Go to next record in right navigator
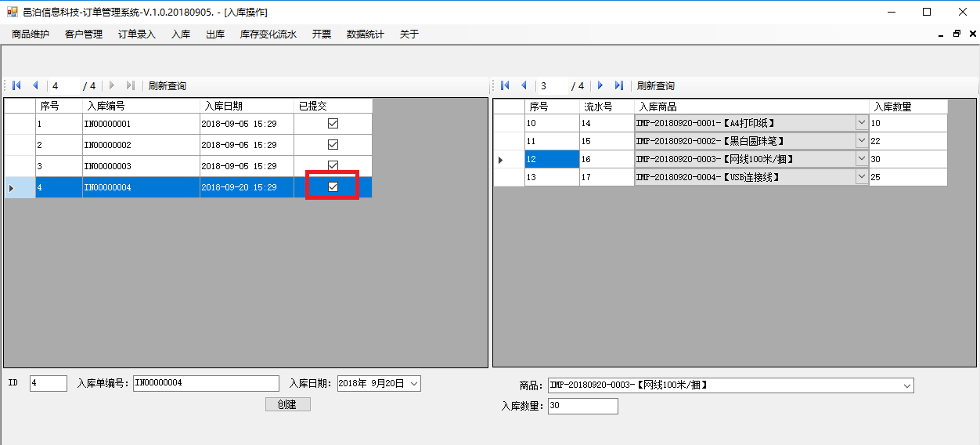Image resolution: width=980 pixels, height=445 pixels. tap(600, 85)
